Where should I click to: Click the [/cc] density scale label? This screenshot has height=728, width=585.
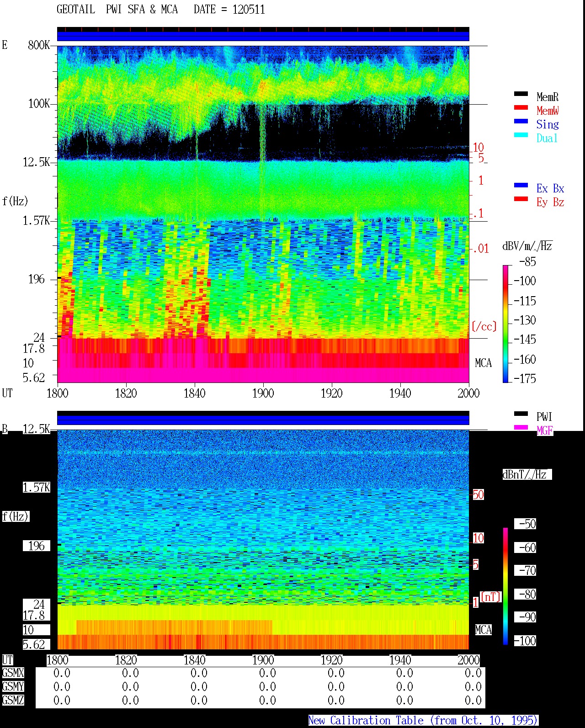pyautogui.click(x=484, y=326)
